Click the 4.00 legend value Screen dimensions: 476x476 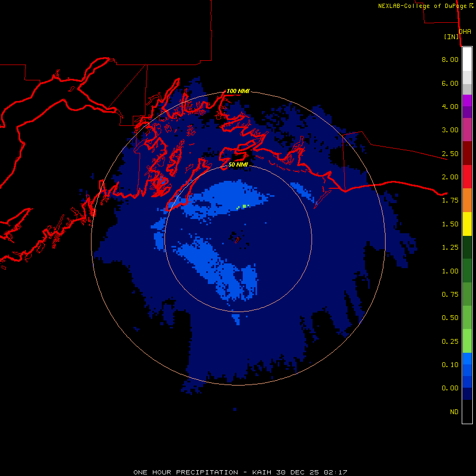[450, 106]
